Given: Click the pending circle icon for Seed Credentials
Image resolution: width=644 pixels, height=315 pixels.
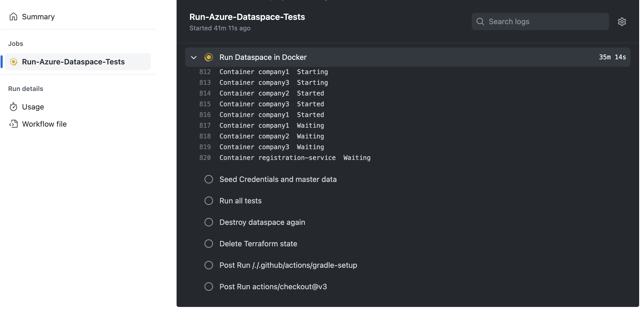Looking at the screenshot, I should [x=209, y=179].
